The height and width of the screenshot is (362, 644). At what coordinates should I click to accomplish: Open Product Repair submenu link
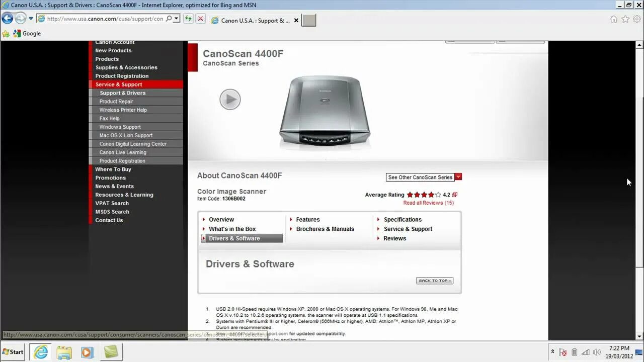tap(116, 102)
